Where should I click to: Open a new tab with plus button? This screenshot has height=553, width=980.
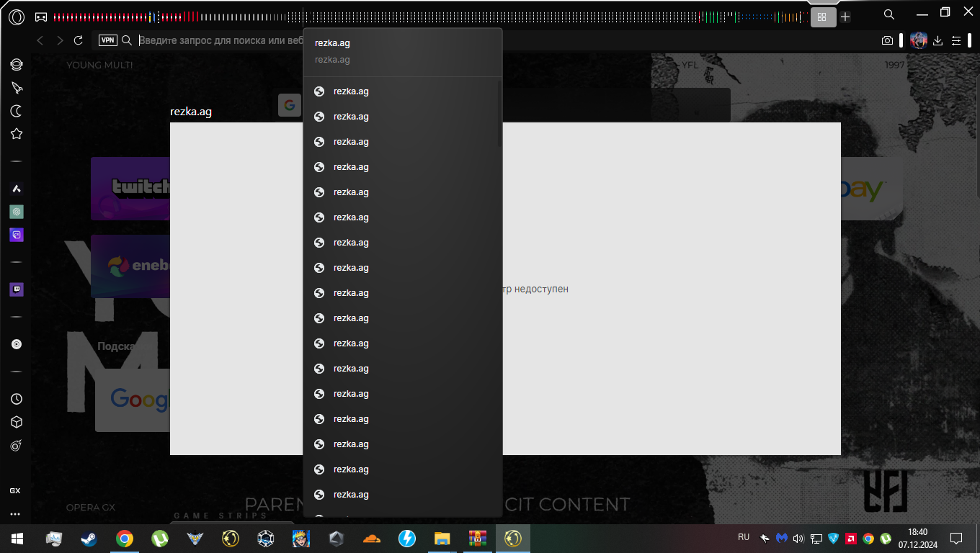845,17
